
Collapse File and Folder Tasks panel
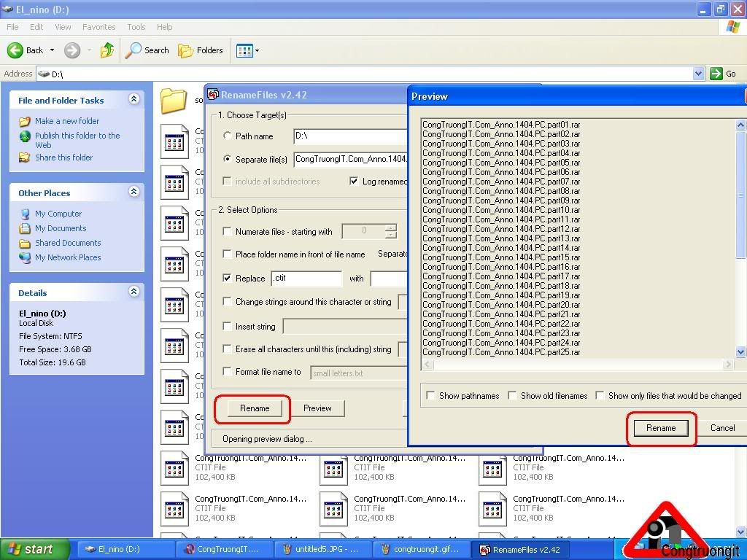pyautogui.click(x=133, y=99)
